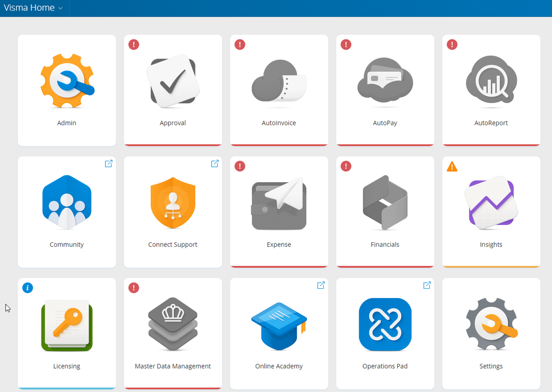Open the Operations Pad link icon

(385, 325)
